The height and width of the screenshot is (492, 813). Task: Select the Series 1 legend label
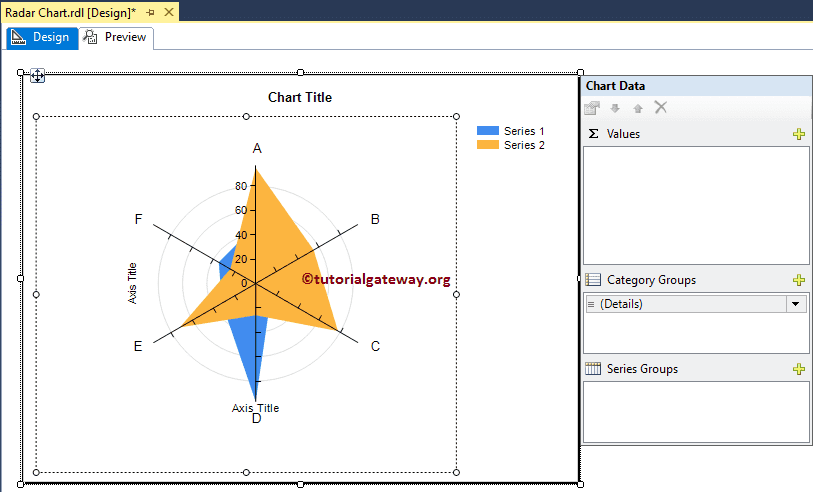click(x=524, y=131)
